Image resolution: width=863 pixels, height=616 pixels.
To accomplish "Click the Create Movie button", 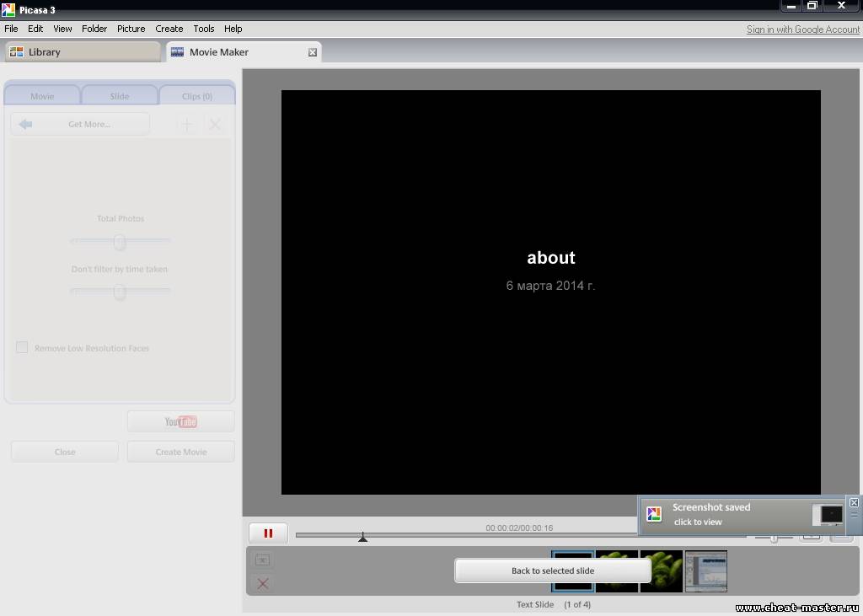I will click(180, 452).
